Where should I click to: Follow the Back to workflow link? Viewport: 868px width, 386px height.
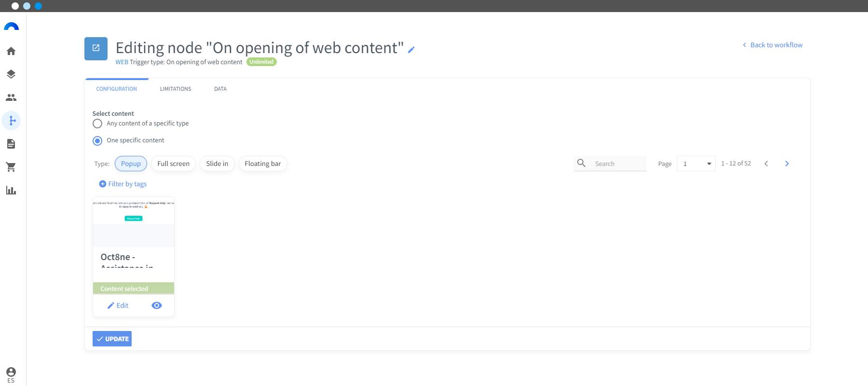click(773, 45)
